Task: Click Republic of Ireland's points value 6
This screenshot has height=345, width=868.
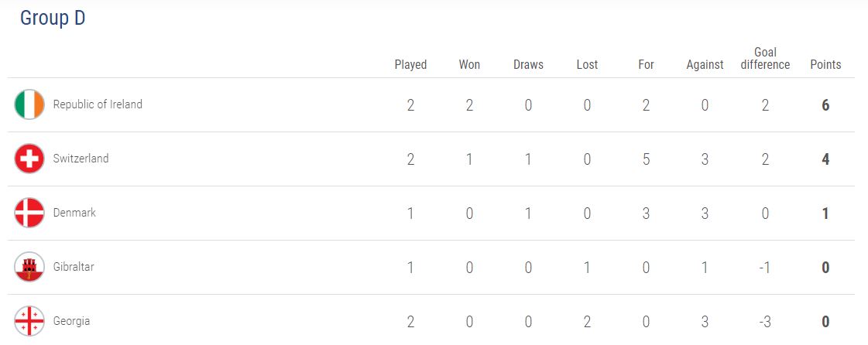Action: coord(825,105)
